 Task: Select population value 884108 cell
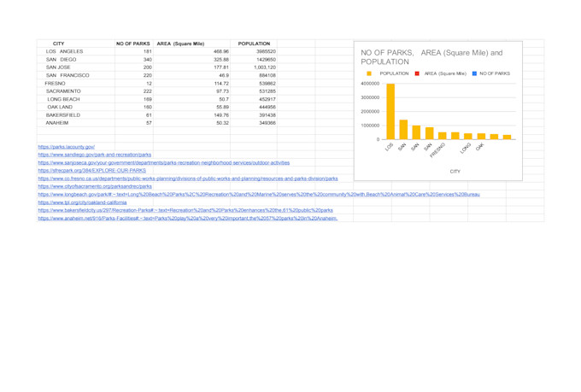pyautogui.click(x=254, y=75)
